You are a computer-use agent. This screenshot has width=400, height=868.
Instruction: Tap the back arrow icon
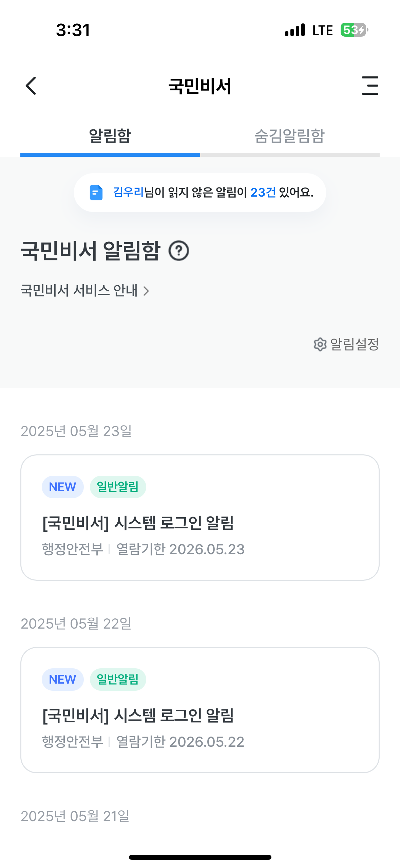pyautogui.click(x=31, y=86)
